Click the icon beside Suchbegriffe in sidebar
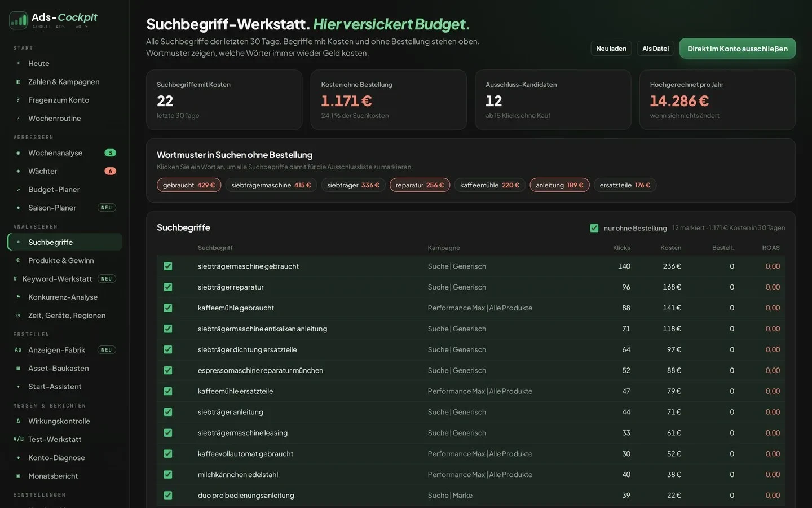Screen dimensions: 812x508 click(18, 242)
